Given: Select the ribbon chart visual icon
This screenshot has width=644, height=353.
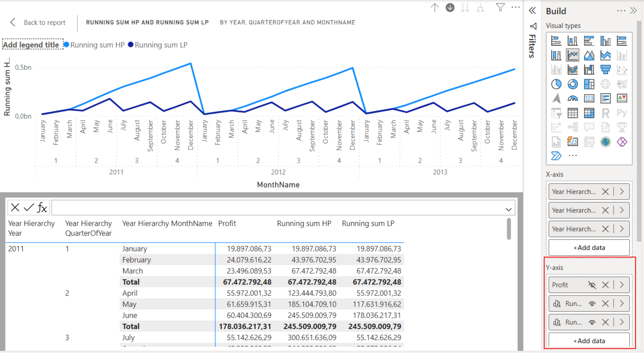Looking at the screenshot, I should pyautogui.click(x=572, y=69).
